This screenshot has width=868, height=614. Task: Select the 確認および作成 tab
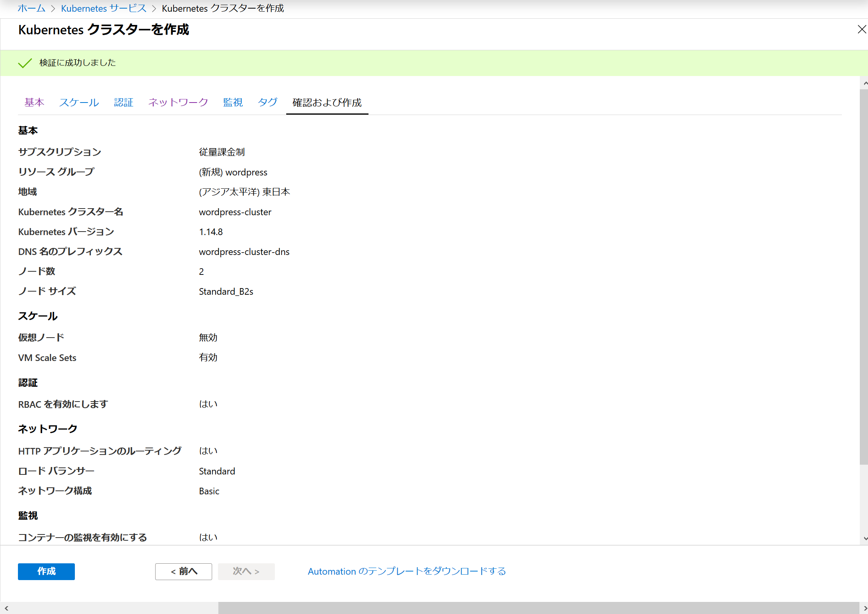327,103
